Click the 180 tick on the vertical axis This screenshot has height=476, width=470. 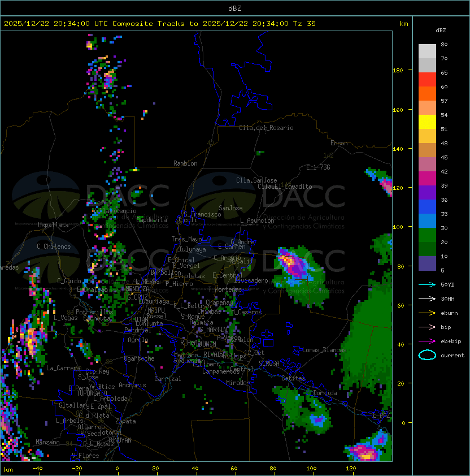398,71
